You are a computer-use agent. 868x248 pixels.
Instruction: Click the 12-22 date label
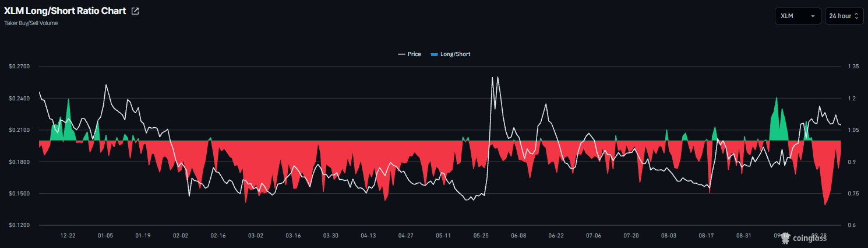[x=68, y=236]
